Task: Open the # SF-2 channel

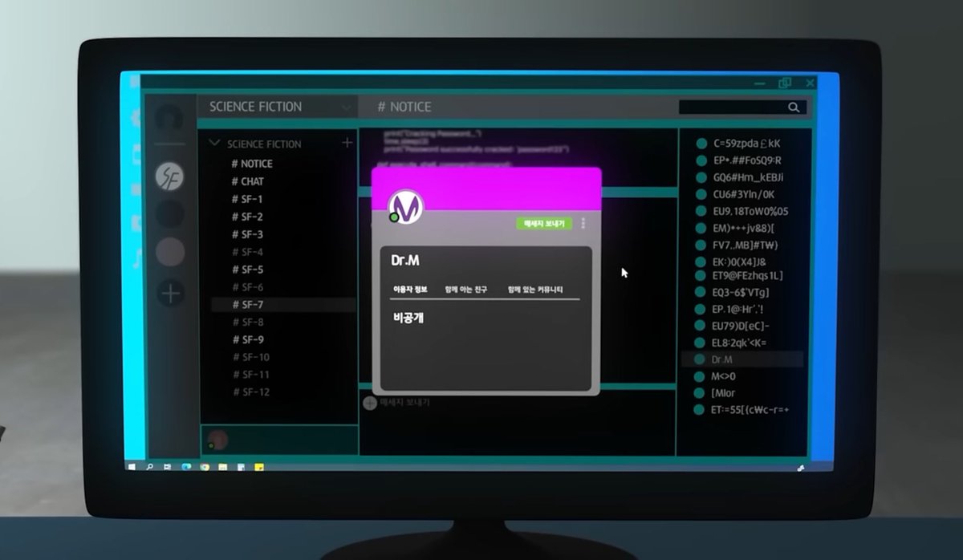Action: click(247, 217)
